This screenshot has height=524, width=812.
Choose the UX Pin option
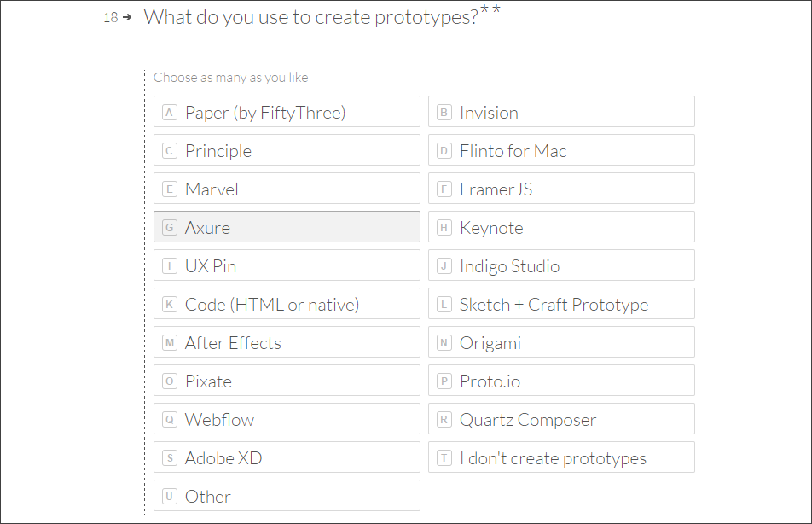287,265
